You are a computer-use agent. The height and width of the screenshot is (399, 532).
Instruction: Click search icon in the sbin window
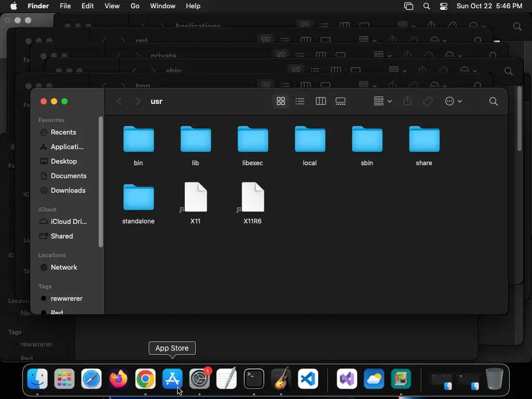[508, 71]
